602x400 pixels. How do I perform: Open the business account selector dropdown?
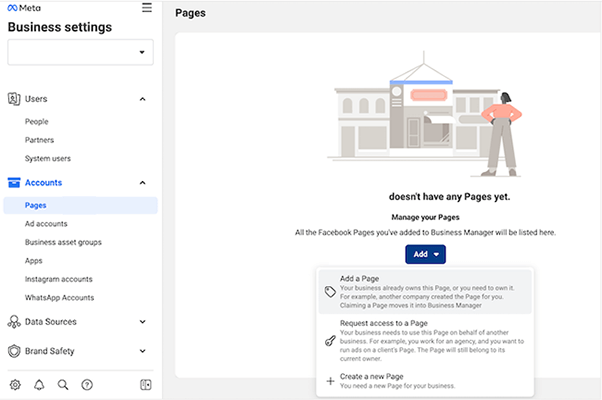pos(80,52)
